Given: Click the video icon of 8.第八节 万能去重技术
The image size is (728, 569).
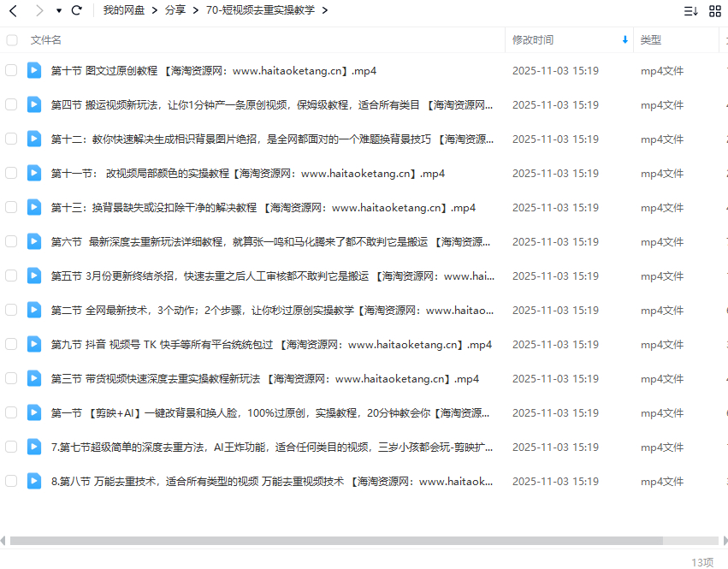Looking at the screenshot, I should click(x=33, y=481).
